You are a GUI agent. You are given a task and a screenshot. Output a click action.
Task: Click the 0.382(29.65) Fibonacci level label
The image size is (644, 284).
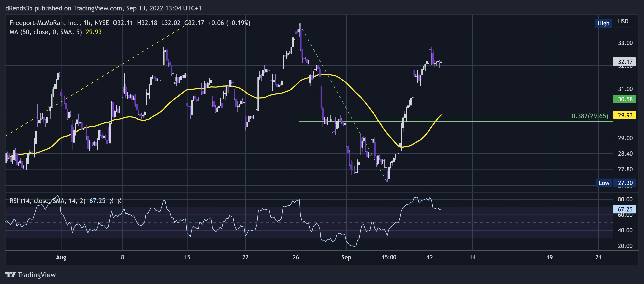click(590, 116)
